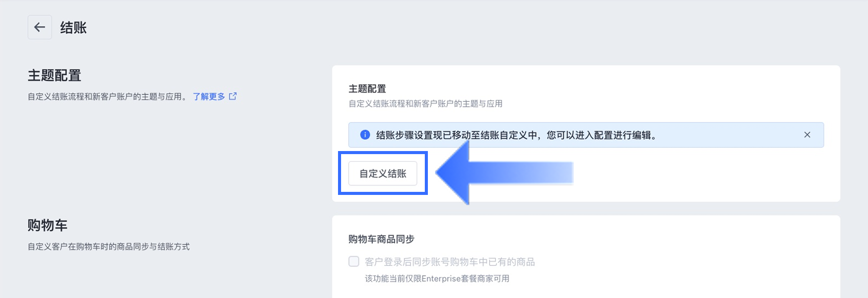Open 自定义结账 settings button
The height and width of the screenshot is (298, 868).
[383, 173]
